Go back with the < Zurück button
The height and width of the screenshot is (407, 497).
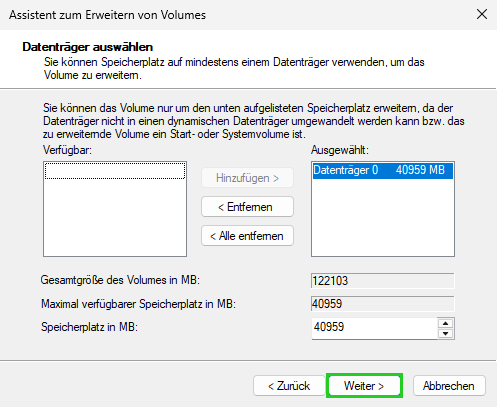click(289, 386)
